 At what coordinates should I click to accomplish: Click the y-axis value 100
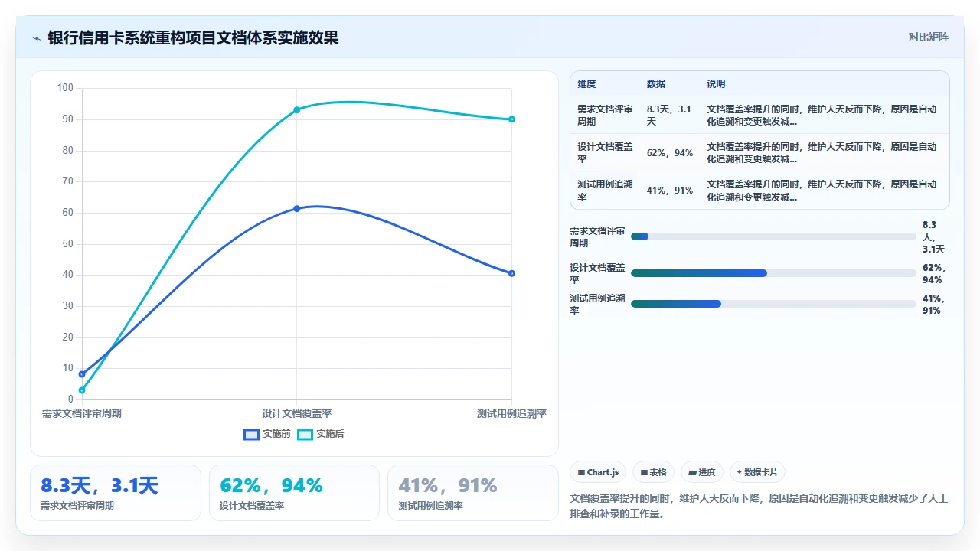65,88
